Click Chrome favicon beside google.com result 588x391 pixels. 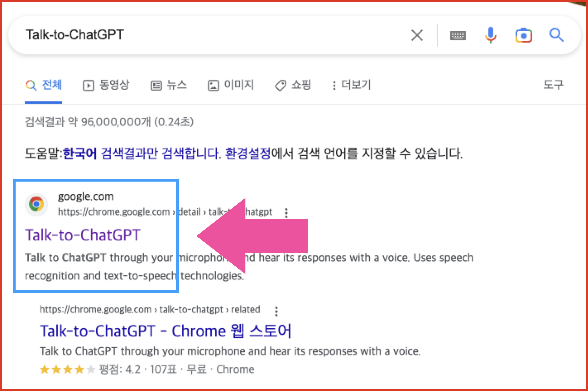(x=36, y=204)
